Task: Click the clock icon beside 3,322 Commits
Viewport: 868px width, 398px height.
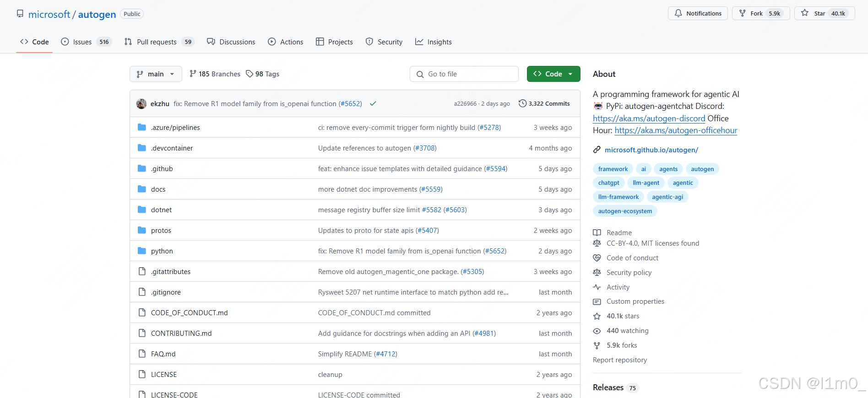Action: click(x=522, y=103)
